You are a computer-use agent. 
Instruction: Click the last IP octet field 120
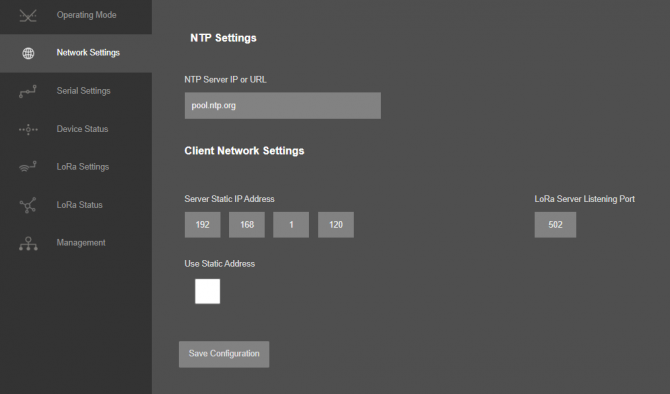[x=336, y=225]
